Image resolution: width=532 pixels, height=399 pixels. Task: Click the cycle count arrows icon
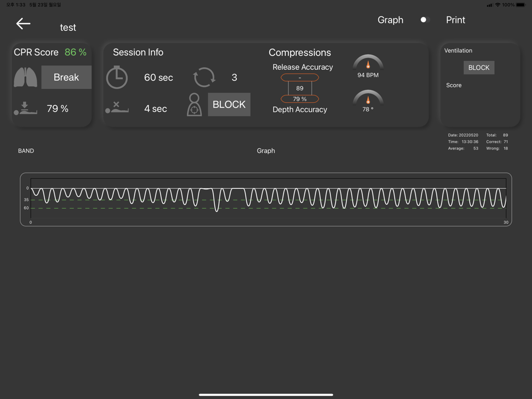pyautogui.click(x=204, y=77)
